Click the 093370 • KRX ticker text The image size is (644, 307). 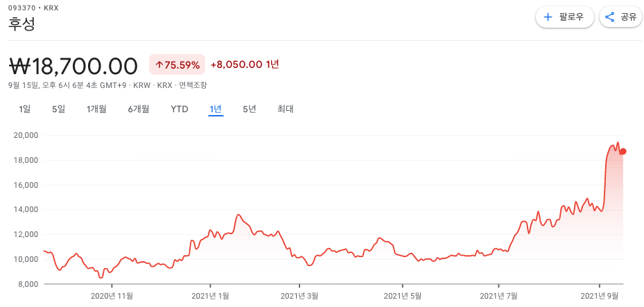(33, 8)
